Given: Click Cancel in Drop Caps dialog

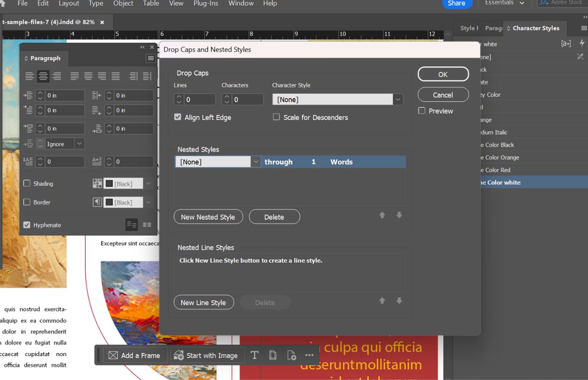Looking at the screenshot, I should tap(443, 95).
